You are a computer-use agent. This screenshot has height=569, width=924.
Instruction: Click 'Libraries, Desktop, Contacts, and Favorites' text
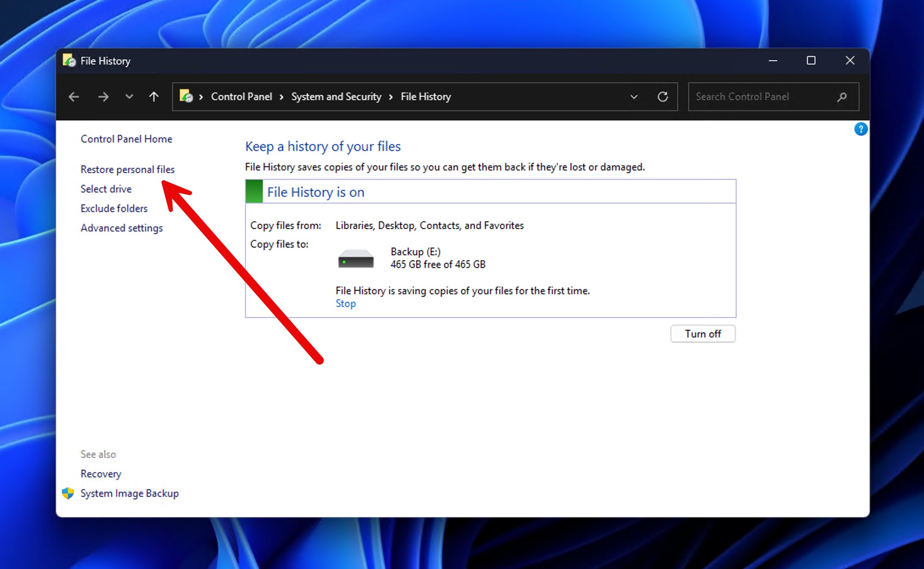pyautogui.click(x=429, y=225)
